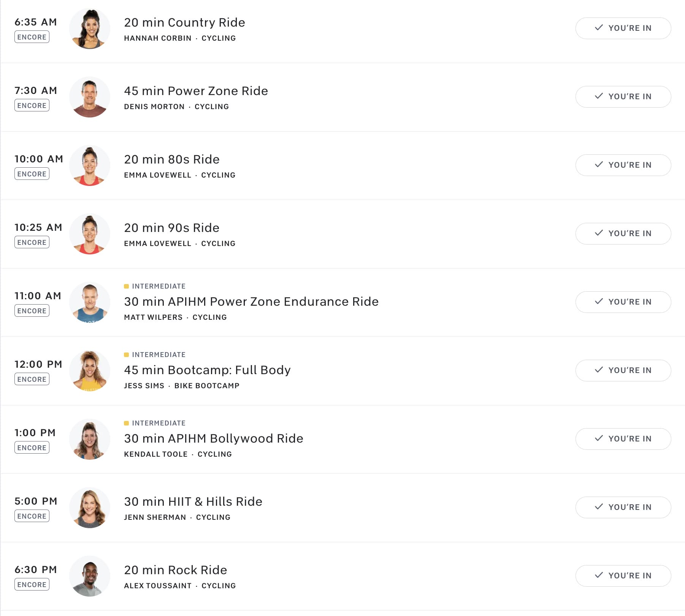Toggle You're In for 20 min Rock Ride
The height and width of the screenshot is (616, 685).
point(623,576)
